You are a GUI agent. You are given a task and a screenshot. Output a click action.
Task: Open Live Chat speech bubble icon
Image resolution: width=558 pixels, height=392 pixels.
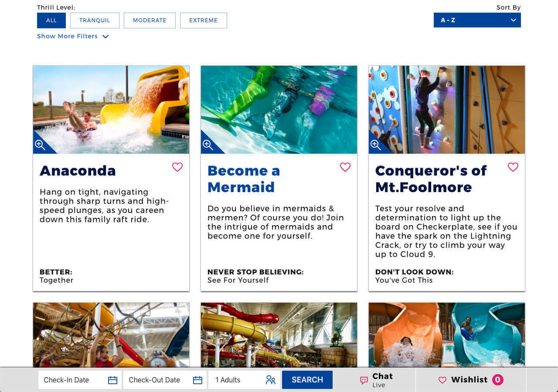click(x=364, y=381)
